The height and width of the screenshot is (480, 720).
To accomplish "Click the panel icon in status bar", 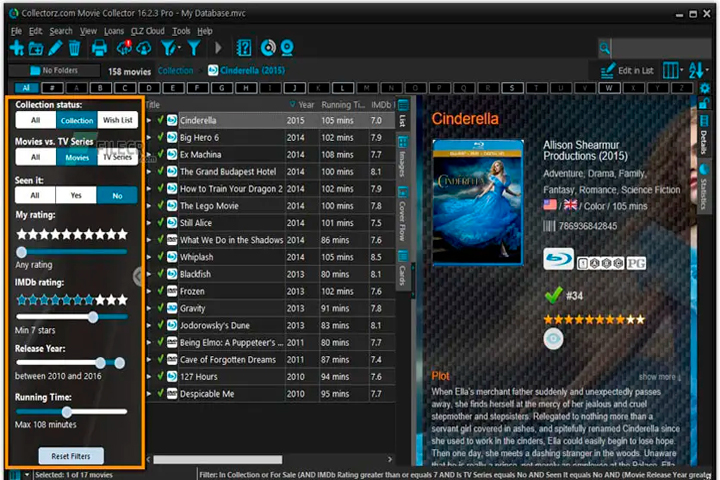I will pyautogui.click(x=15, y=474).
